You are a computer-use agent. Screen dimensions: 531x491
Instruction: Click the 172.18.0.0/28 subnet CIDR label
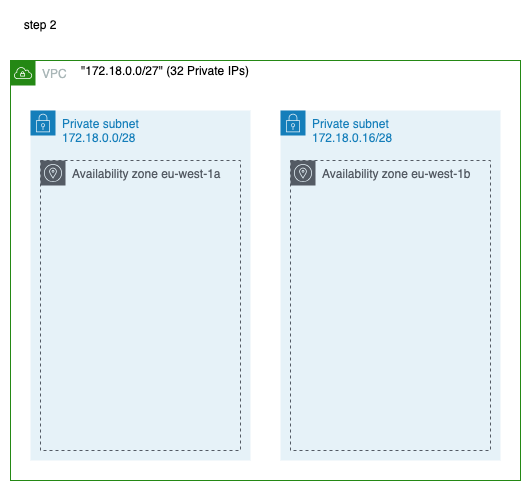click(x=99, y=138)
